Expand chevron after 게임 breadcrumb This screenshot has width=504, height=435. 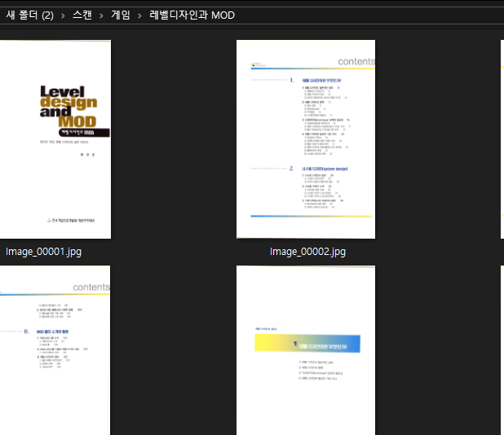pos(139,15)
